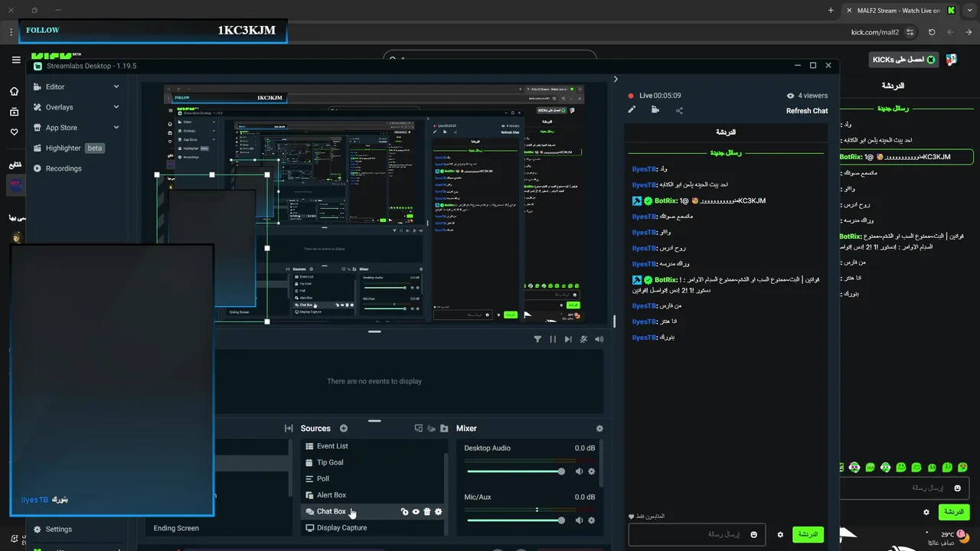This screenshot has width=980, height=551.
Task: Mute the Desktop Audio speaker icon
Action: tap(580, 471)
